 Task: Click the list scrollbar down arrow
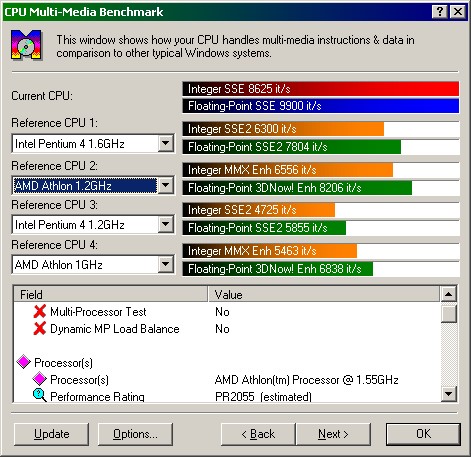[449, 394]
